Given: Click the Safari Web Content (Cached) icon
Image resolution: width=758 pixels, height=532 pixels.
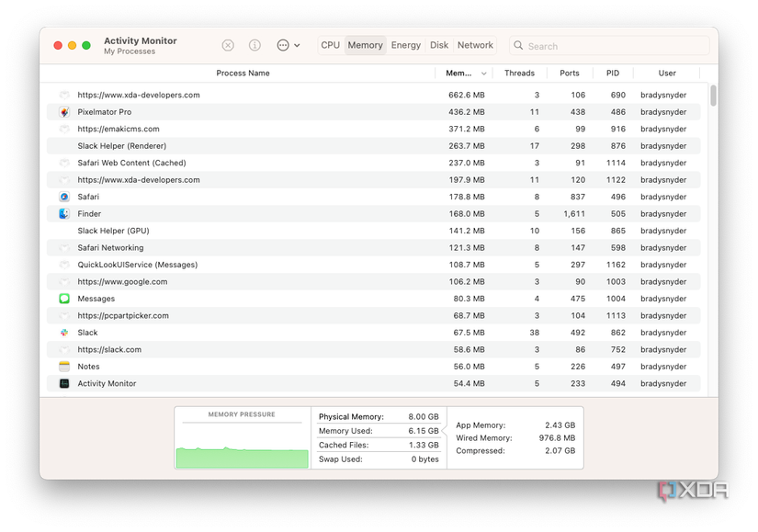Looking at the screenshot, I should click(x=64, y=163).
